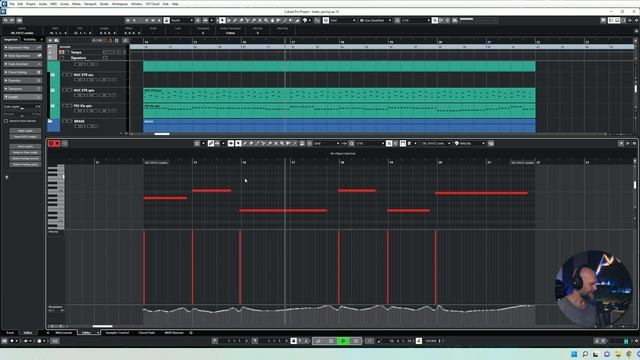The width and height of the screenshot is (640, 360).
Task: Collapse the Length inspector section
Action: 22,97
